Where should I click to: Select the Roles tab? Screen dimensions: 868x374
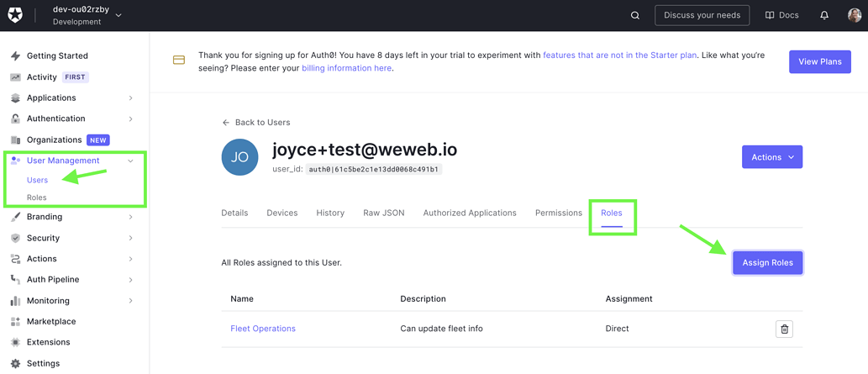(612, 213)
